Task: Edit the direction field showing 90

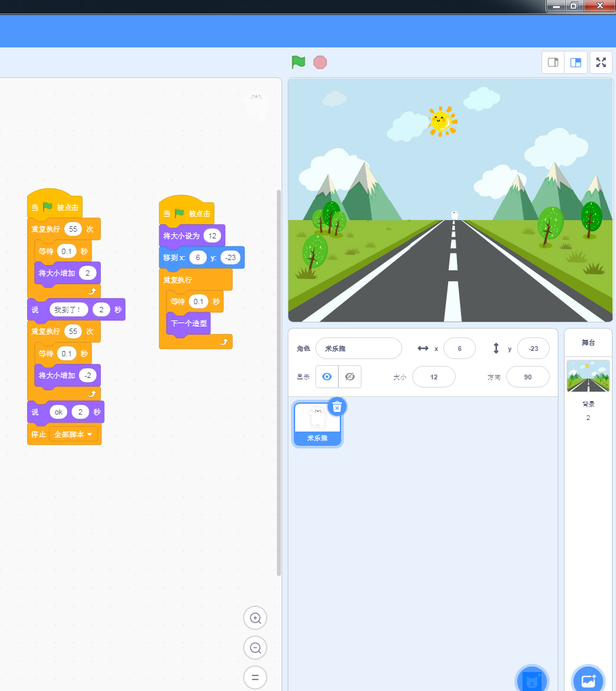Action: [x=527, y=377]
